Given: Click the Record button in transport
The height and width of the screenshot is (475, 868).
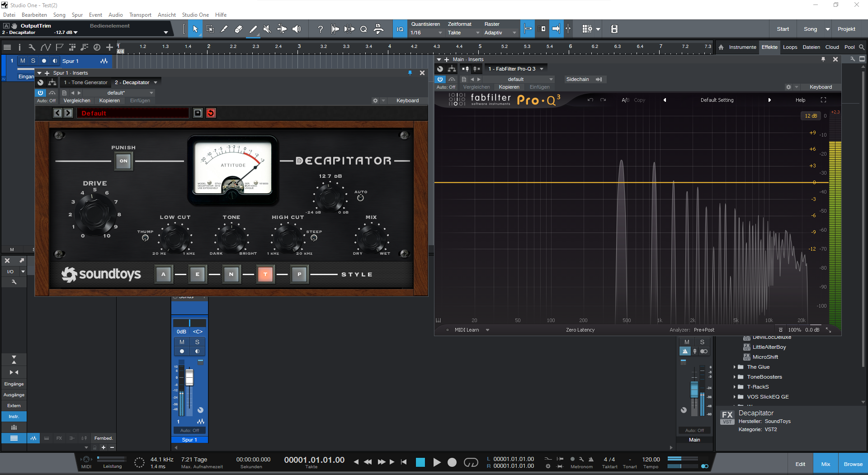Looking at the screenshot, I should (452, 462).
